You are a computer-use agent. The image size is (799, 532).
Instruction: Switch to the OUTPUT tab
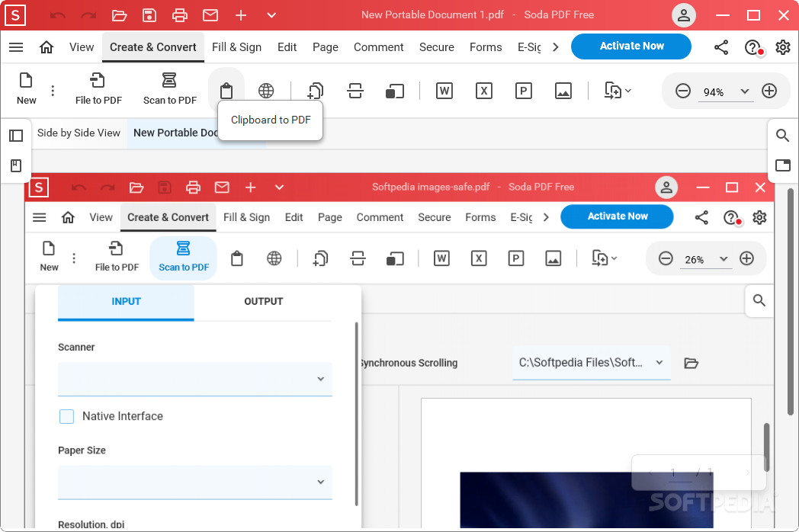(x=264, y=302)
